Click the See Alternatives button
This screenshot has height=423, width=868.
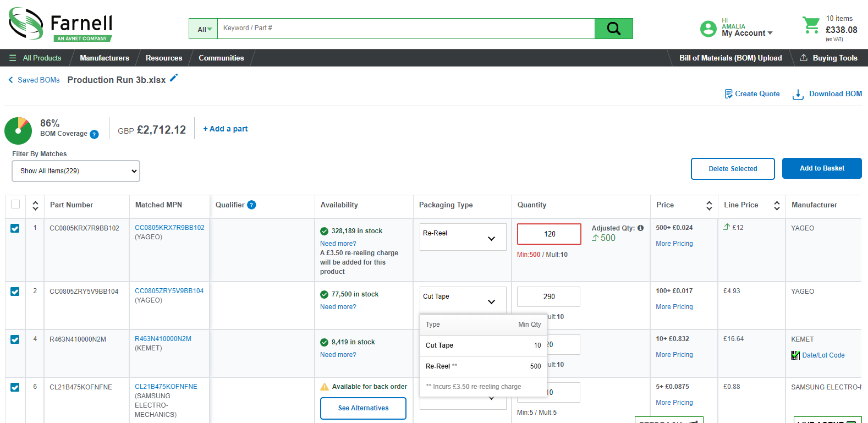click(x=363, y=408)
